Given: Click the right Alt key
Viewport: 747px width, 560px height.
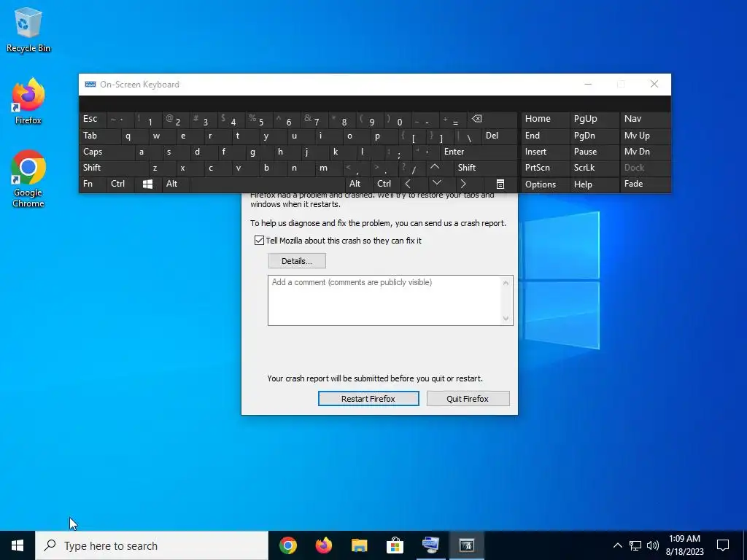Looking at the screenshot, I should click(359, 184).
